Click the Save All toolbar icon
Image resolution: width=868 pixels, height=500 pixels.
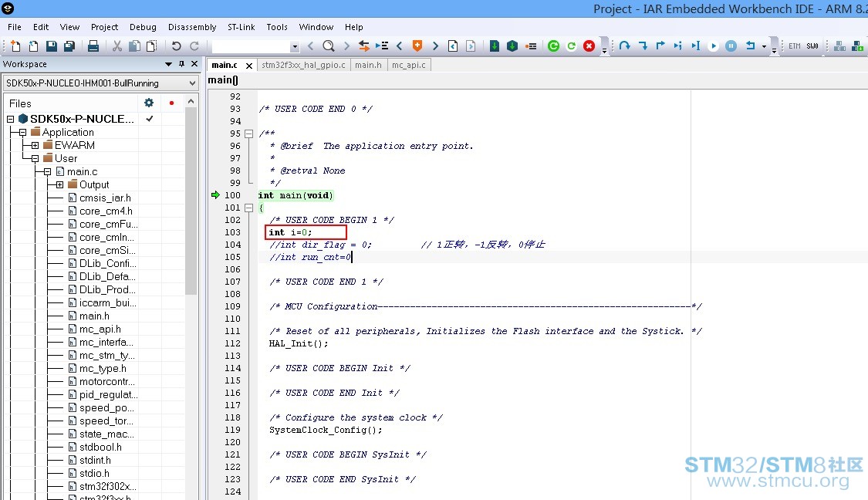tap(69, 46)
